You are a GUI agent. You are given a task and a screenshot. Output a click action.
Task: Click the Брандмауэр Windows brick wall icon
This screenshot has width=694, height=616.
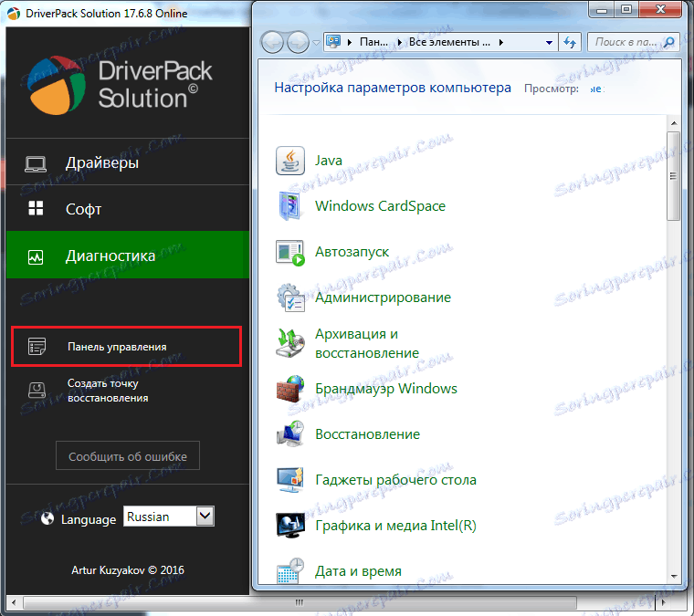click(x=290, y=389)
